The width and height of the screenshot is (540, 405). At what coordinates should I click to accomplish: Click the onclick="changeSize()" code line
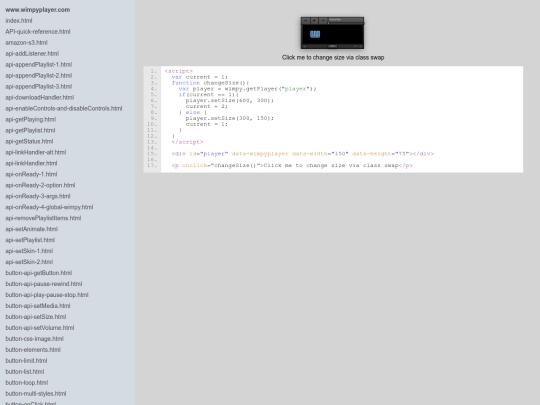point(292,165)
